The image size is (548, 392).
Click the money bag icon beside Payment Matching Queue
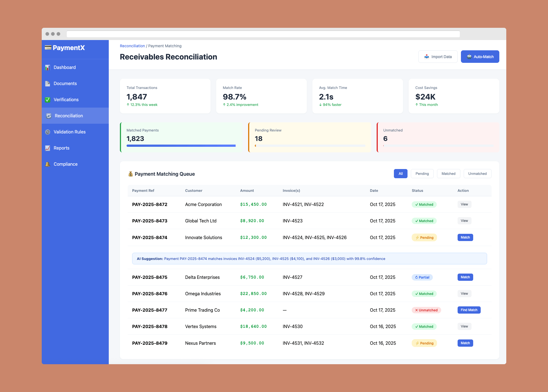click(130, 174)
